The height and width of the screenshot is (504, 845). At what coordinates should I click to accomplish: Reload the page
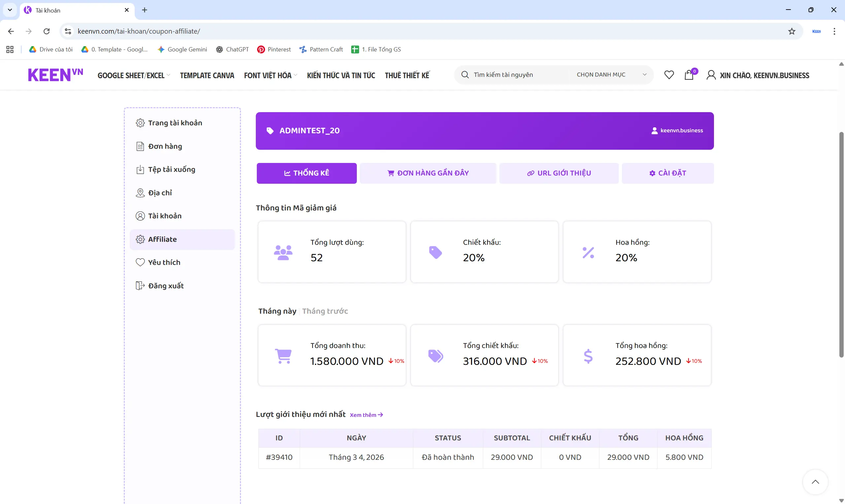click(47, 31)
